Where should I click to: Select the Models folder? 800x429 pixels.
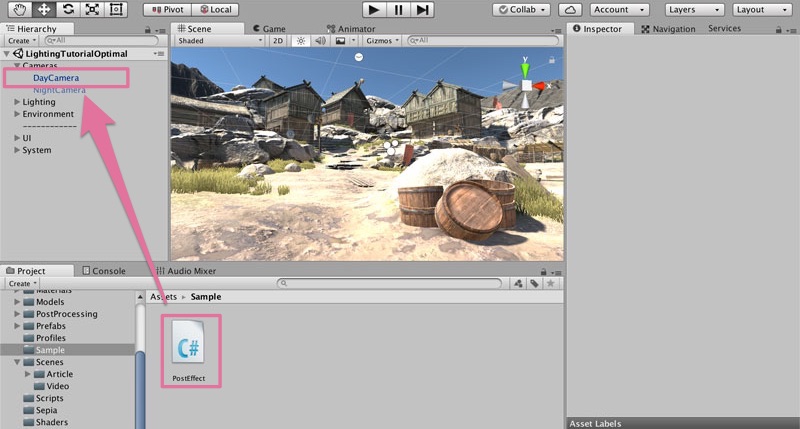click(50, 302)
